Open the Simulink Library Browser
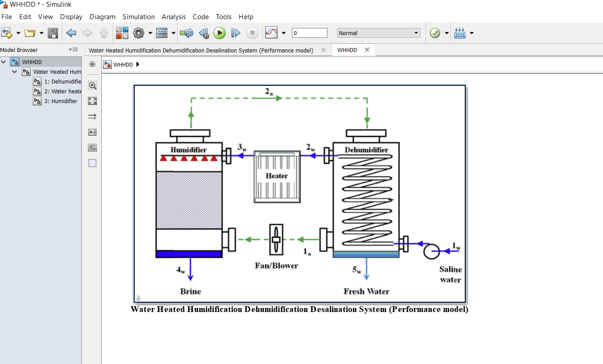Viewport: 603px width, 364px height. [121, 32]
